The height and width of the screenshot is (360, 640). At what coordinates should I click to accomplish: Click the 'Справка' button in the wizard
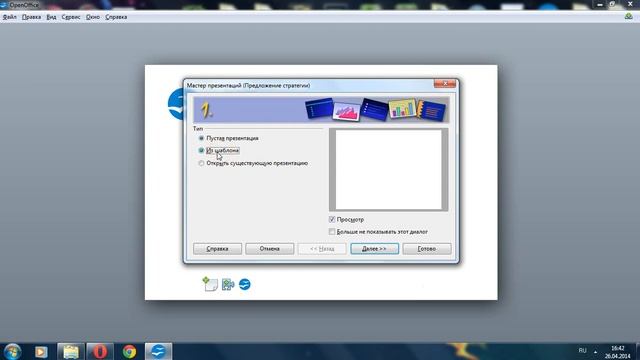pos(217,249)
